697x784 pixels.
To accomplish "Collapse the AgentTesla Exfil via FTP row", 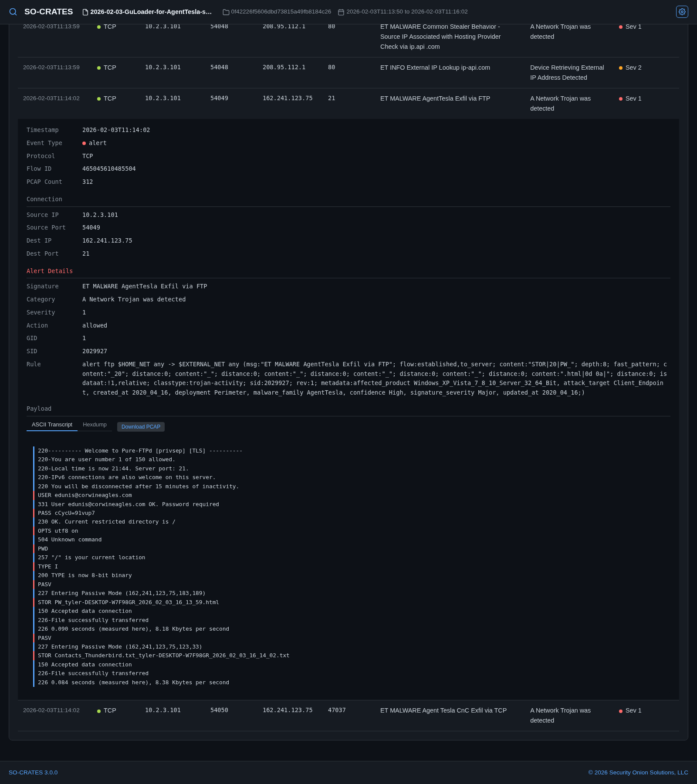I will [348, 104].
